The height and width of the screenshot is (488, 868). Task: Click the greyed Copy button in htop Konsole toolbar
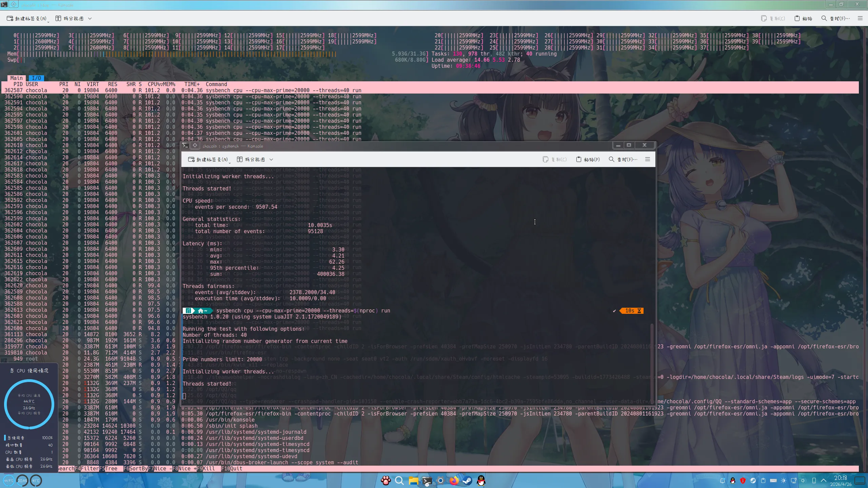coord(773,19)
